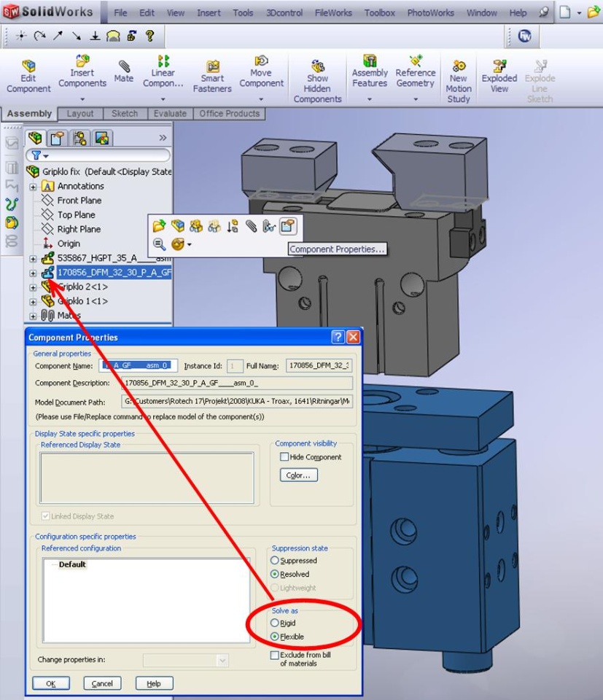Viewport: 603px width, 700px height.
Task: Click Zoom to Selection icon in context toolbar
Action: 159,244
